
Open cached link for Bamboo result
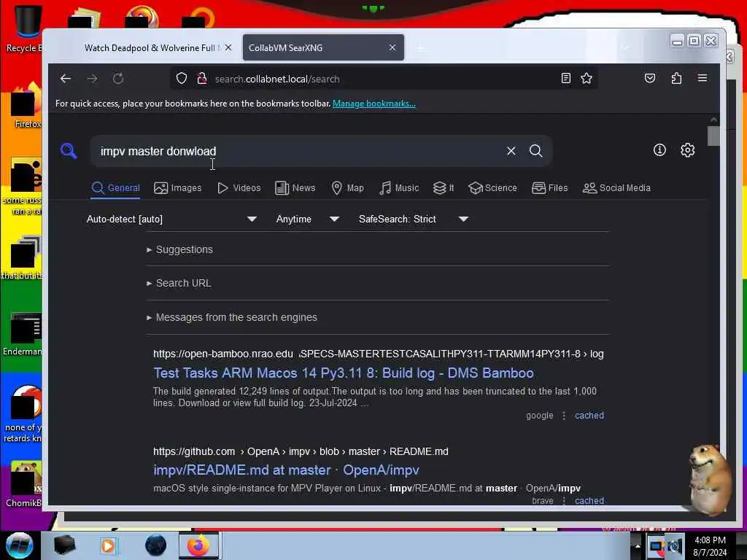click(589, 416)
